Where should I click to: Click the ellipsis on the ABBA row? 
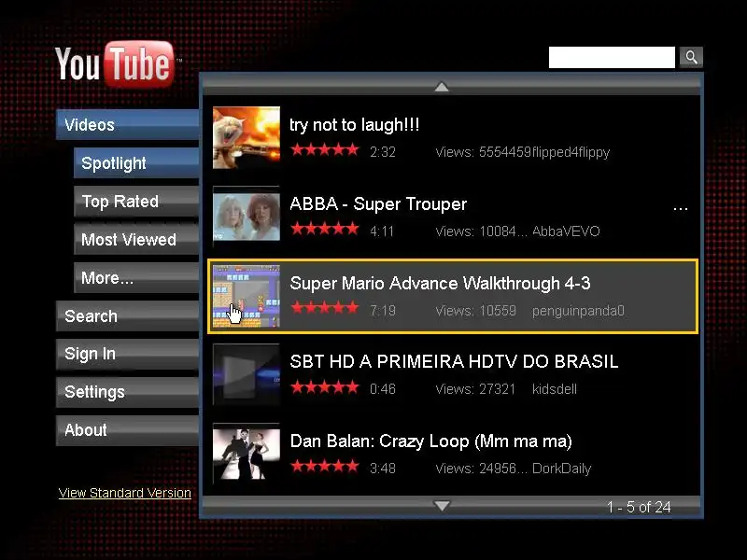click(681, 208)
